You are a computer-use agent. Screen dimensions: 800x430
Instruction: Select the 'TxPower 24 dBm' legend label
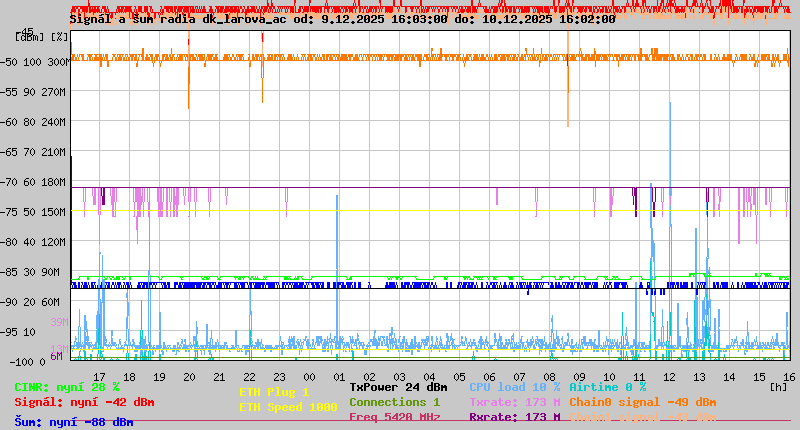(x=398, y=388)
